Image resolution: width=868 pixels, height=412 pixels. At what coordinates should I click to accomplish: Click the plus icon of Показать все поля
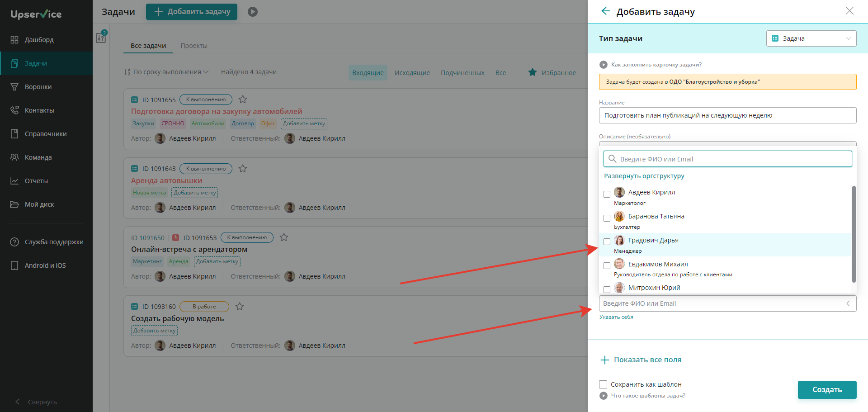coord(605,360)
